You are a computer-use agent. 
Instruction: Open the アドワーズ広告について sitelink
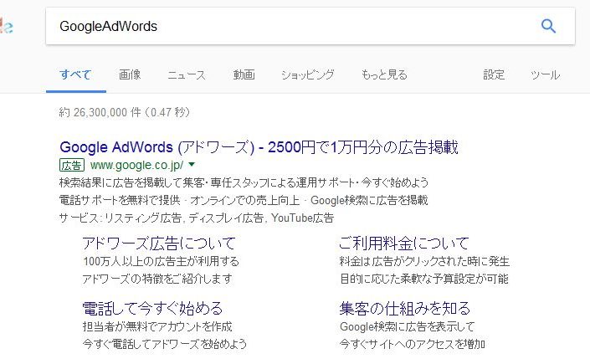159,244
